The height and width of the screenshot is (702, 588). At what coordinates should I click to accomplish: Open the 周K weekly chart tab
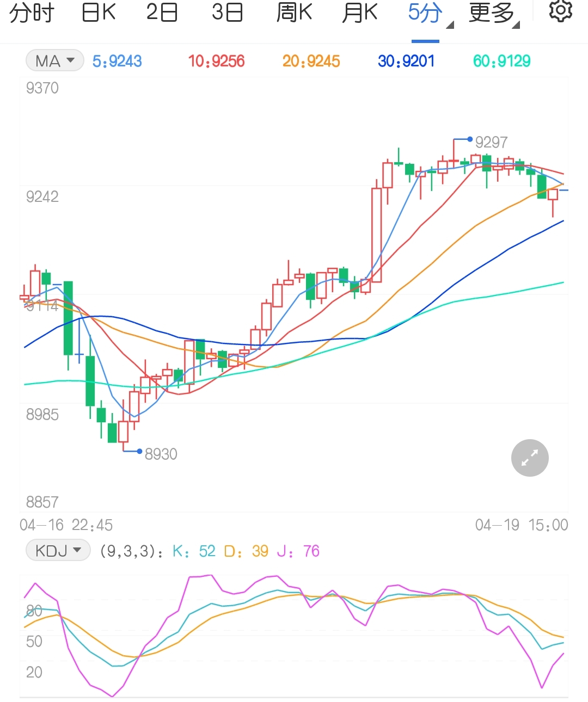pyautogui.click(x=294, y=12)
